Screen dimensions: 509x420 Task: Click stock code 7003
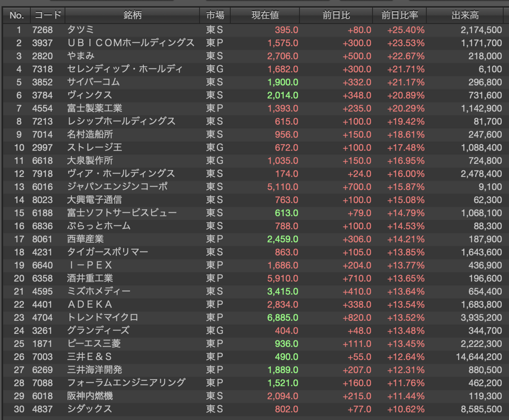[x=42, y=357]
